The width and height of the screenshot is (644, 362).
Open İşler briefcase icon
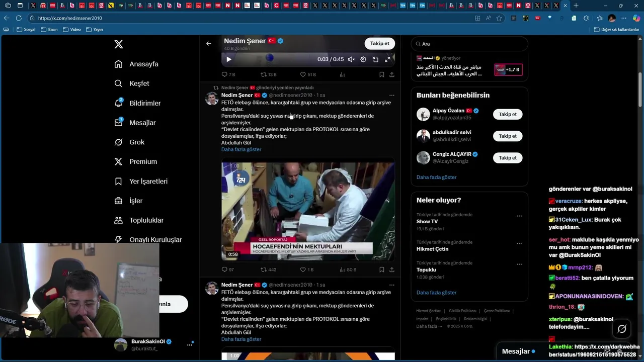[x=118, y=201]
